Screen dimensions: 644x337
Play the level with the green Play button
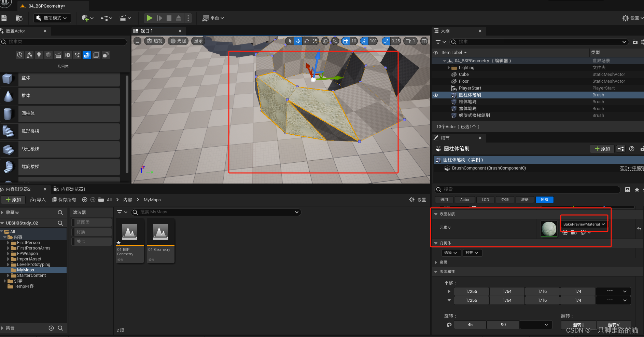coord(150,18)
